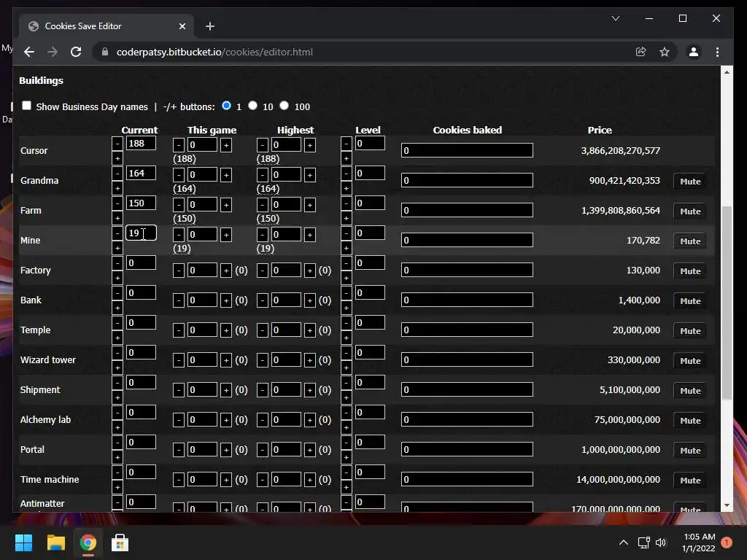Open the volume control in tray
Screen dimensions: 747x560
661,542
